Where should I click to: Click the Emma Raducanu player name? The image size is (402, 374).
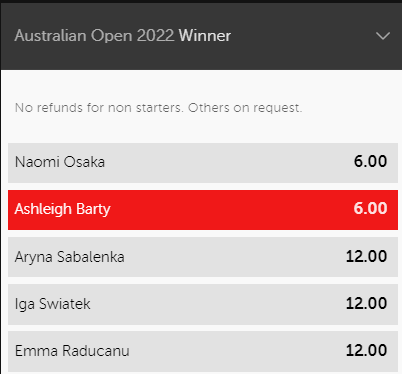pyautogui.click(x=72, y=351)
